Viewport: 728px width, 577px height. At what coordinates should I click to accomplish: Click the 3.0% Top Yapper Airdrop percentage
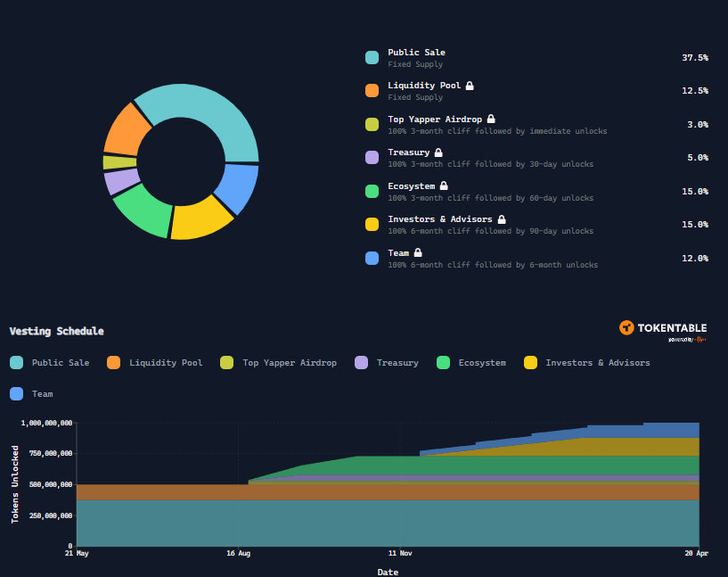pyautogui.click(x=698, y=125)
